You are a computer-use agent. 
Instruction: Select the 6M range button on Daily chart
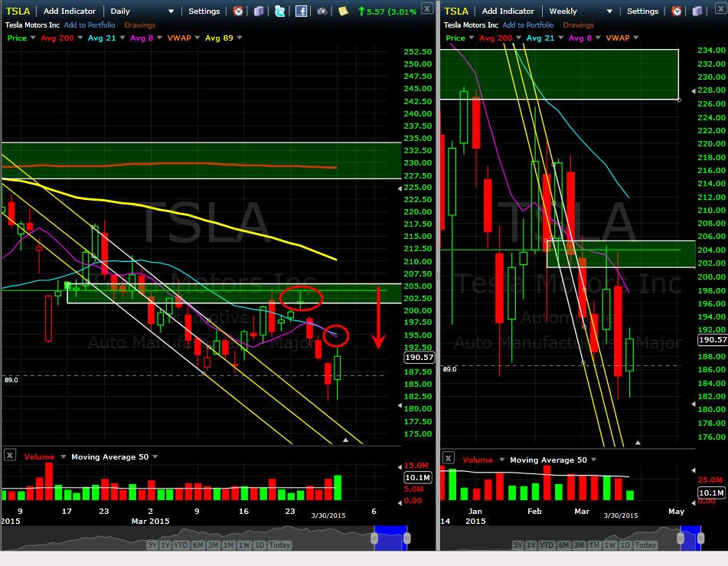point(198,545)
